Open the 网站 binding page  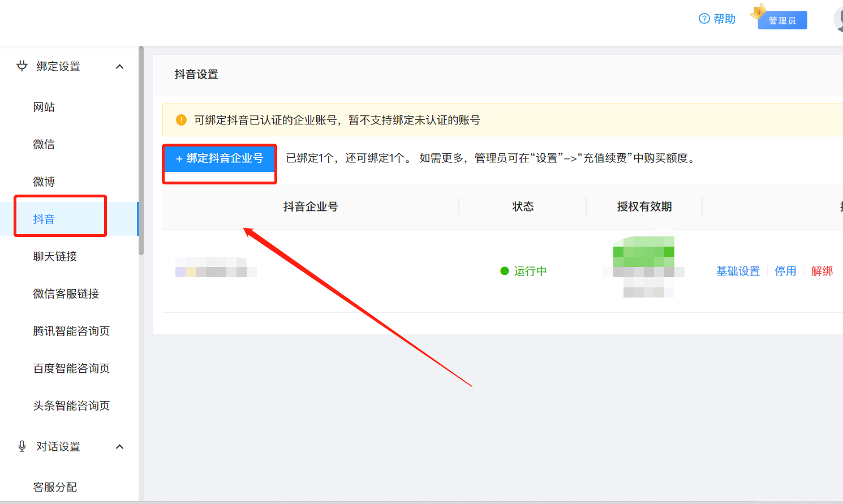coord(44,107)
